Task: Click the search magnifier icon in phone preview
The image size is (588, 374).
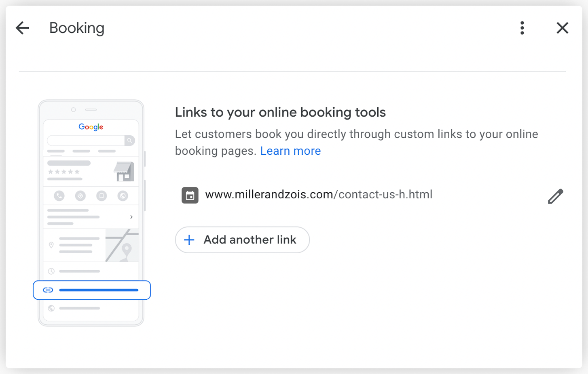Action: 130,141
